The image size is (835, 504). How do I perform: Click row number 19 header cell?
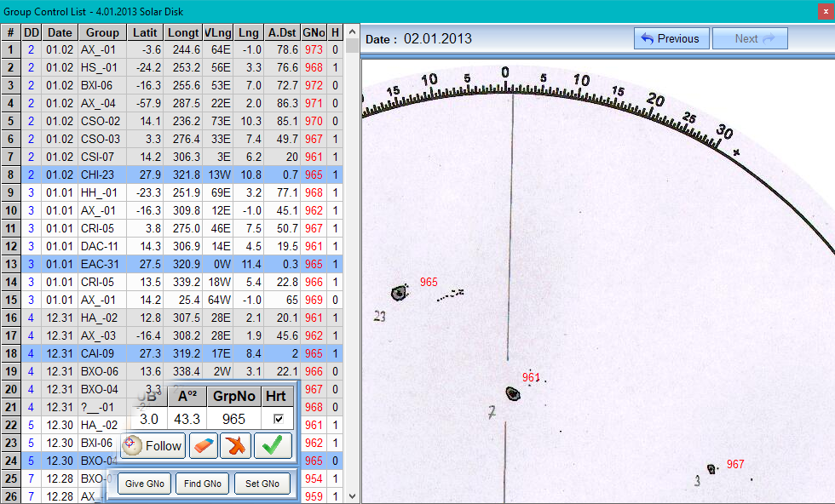tap(10, 371)
